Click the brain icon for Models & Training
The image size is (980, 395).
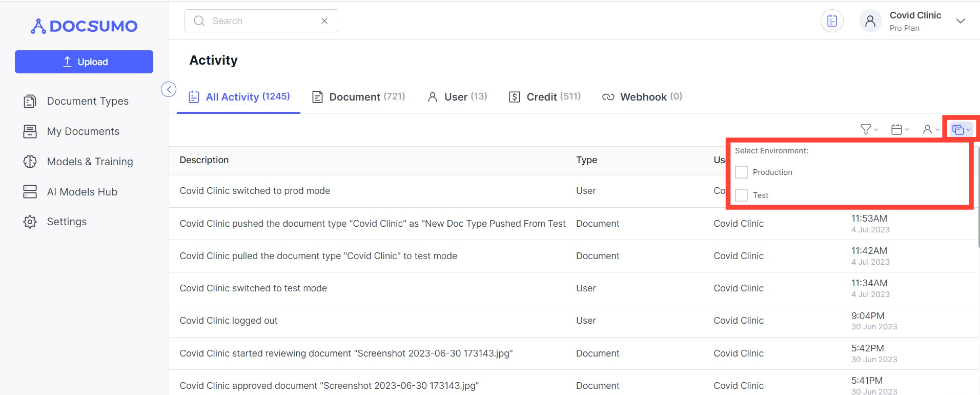click(x=30, y=162)
